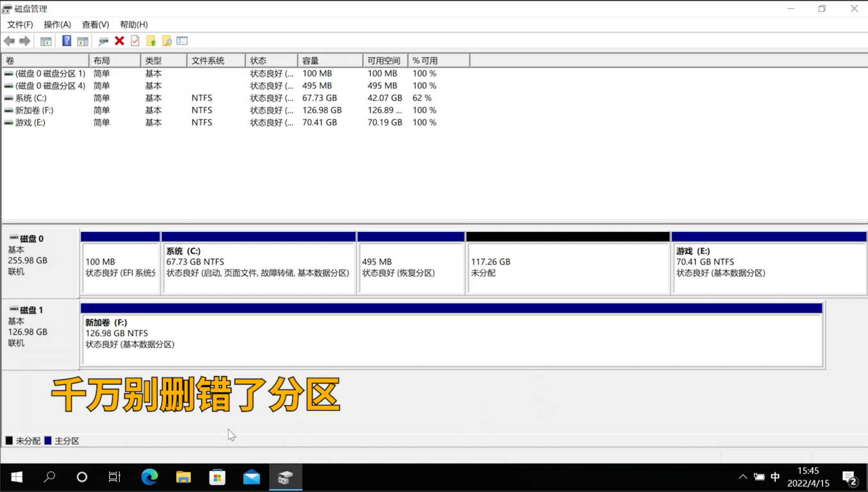Sort by the % 可用 column header
Viewport: 868px width, 492px height.
[439, 61]
